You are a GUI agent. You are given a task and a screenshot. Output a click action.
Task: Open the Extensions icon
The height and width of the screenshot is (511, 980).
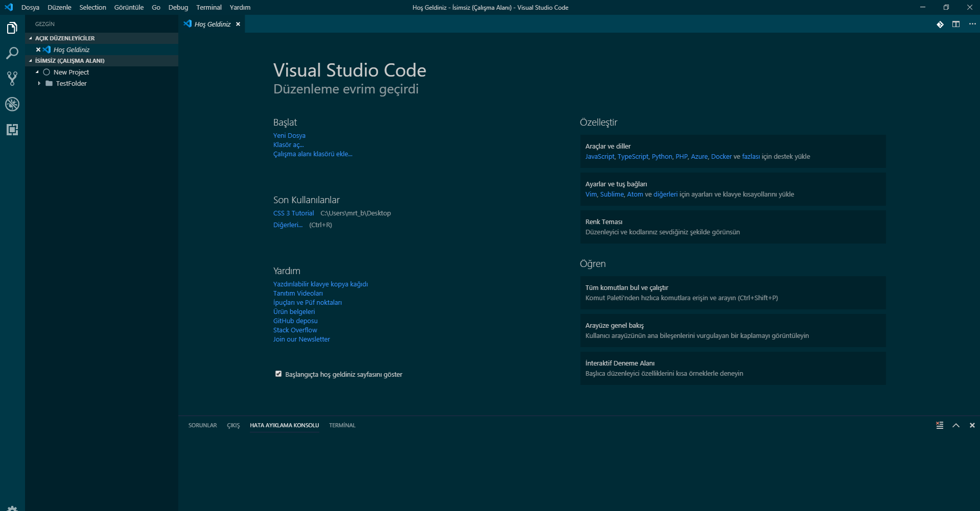(x=12, y=130)
